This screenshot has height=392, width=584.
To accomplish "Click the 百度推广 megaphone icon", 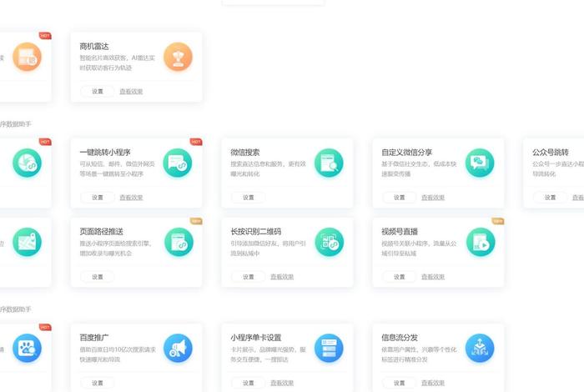I will [178, 349].
